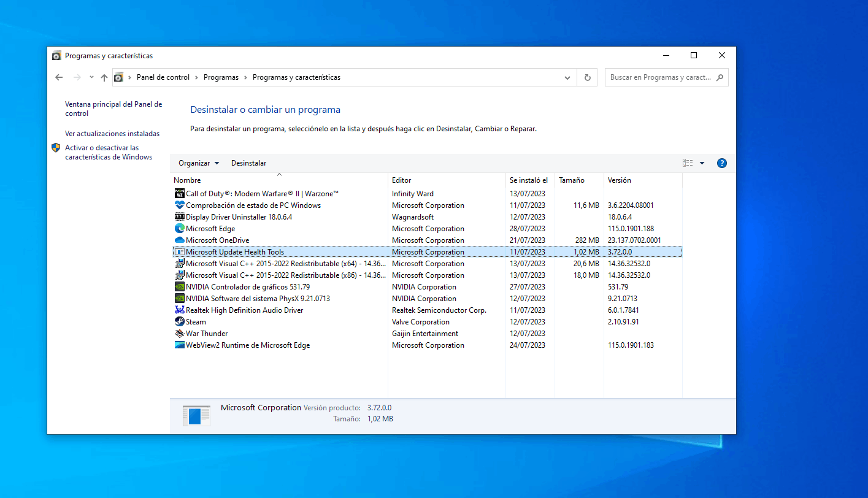Select Microsoft OneDrive program name
868x498 pixels.
click(217, 240)
